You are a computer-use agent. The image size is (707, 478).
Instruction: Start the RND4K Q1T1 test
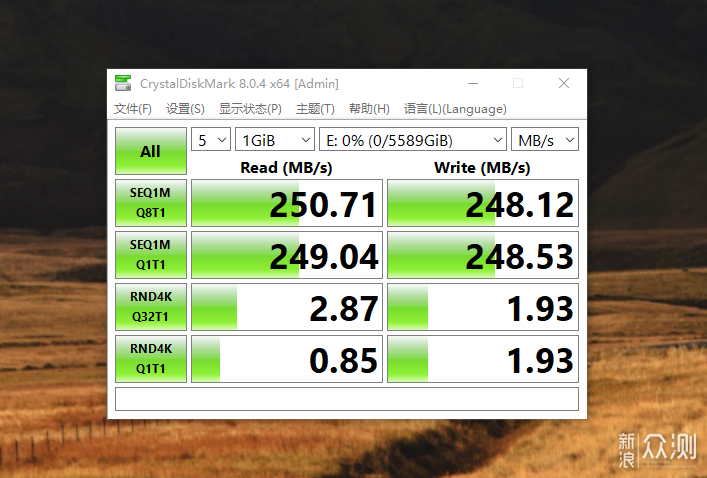[x=151, y=359]
